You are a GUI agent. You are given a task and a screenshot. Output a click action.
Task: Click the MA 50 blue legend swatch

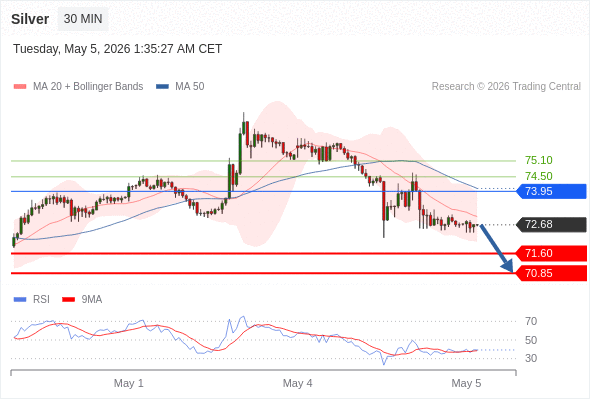click(x=162, y=87)
